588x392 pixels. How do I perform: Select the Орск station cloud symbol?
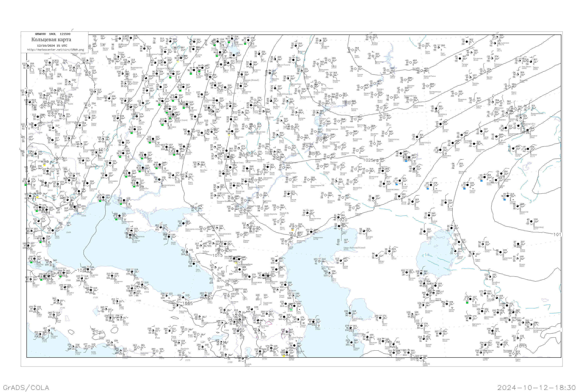tap(414, 169)
